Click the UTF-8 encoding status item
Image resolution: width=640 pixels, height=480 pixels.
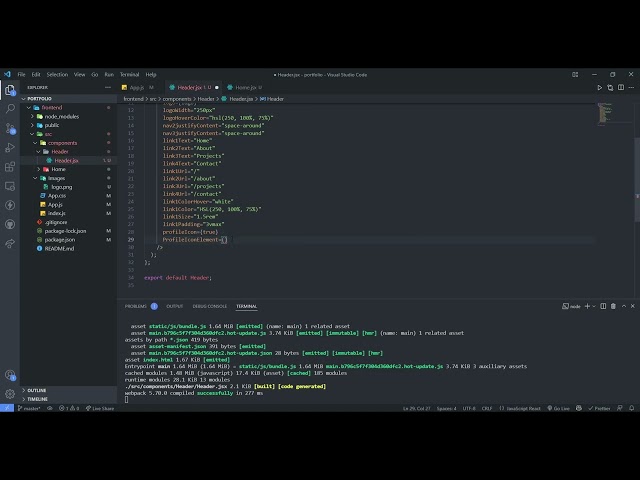click(x=469, y=408)
